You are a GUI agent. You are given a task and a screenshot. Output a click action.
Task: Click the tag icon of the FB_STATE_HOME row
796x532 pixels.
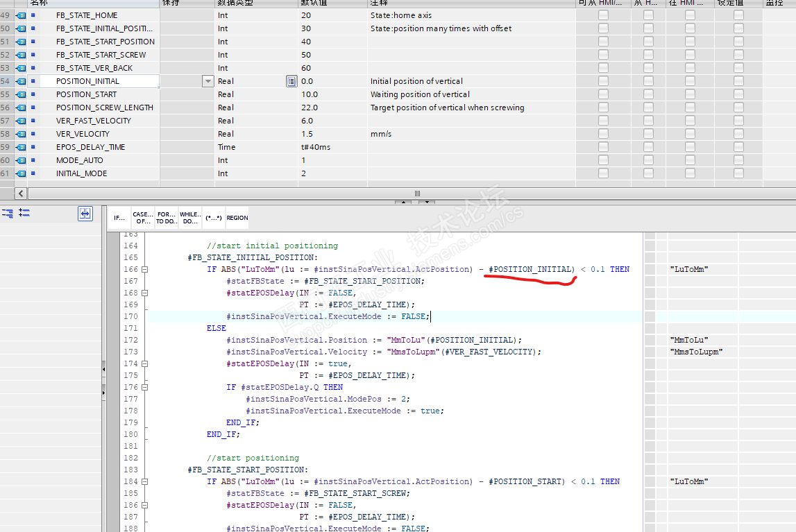(x=21, y=15)
